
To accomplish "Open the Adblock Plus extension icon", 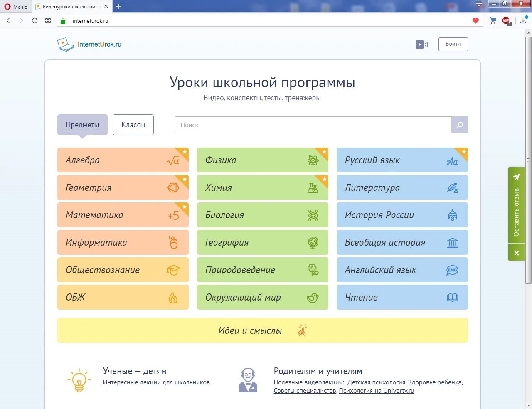I will (x=506, y=21).
